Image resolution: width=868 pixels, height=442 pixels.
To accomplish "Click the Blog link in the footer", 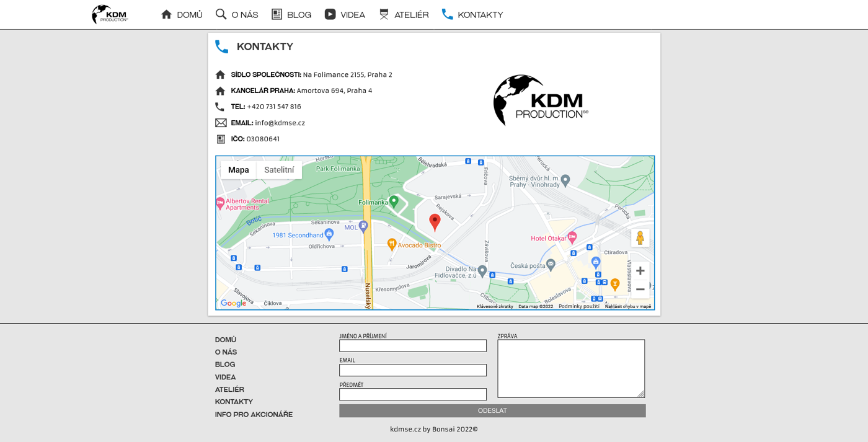I will 225,365.
